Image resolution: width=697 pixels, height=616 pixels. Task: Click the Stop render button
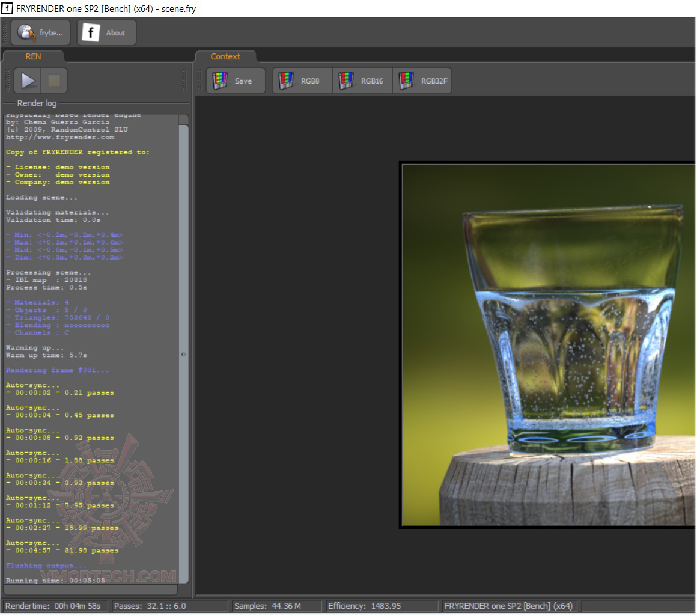tap(54, 81)
